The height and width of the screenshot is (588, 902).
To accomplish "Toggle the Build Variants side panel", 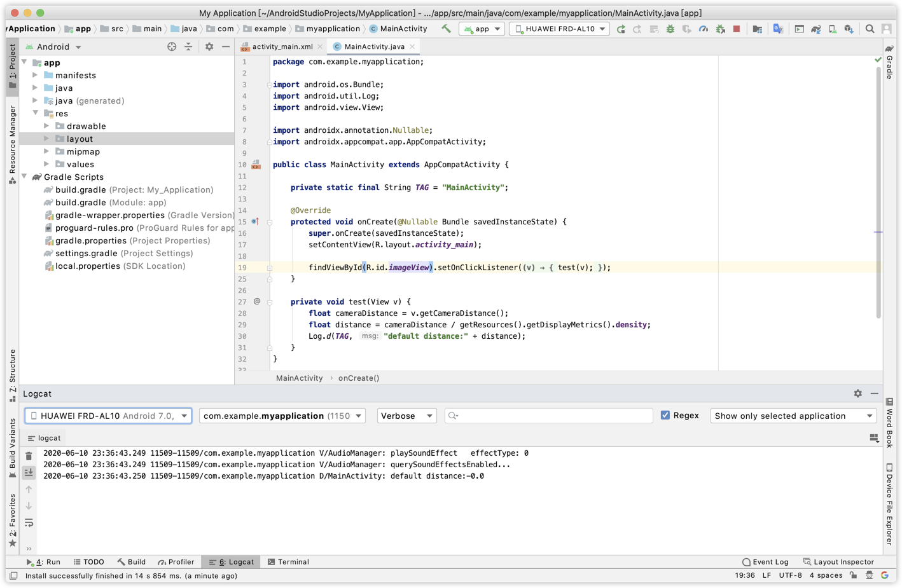I will [12, 447].
